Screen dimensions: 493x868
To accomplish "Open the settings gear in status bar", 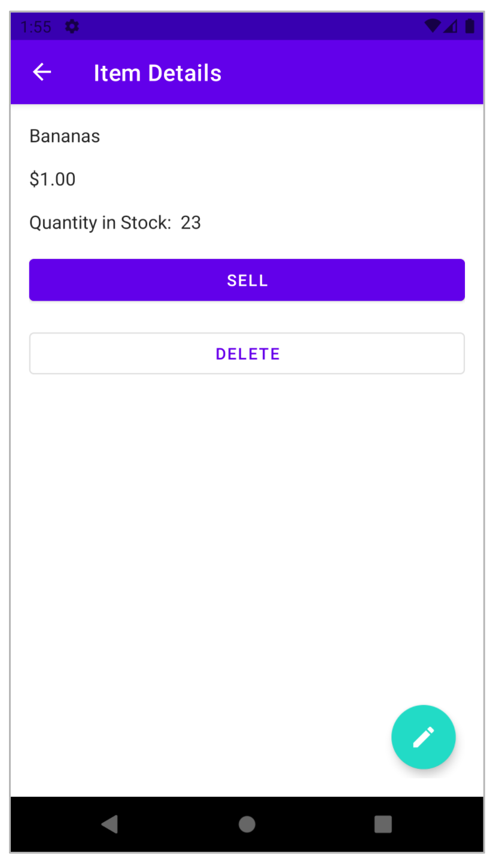I will 72,26.
